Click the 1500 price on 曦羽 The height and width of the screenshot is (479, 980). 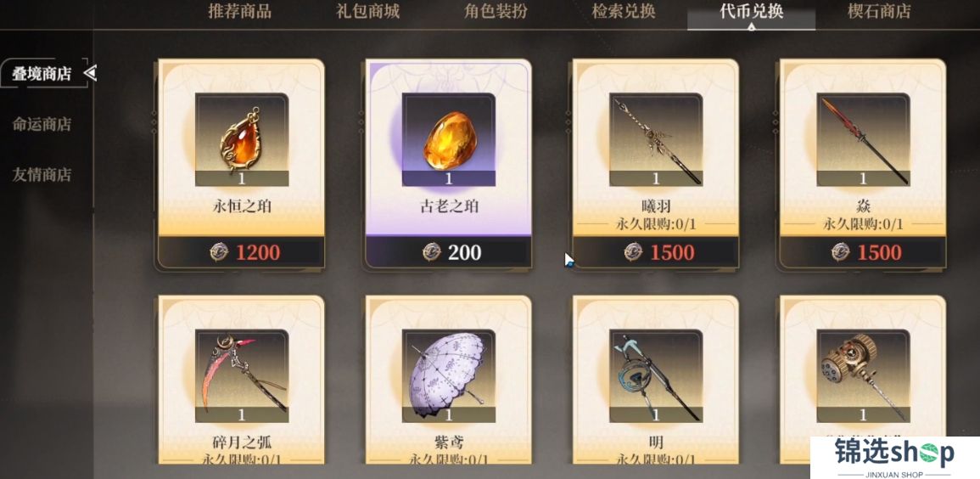point(672,252)
